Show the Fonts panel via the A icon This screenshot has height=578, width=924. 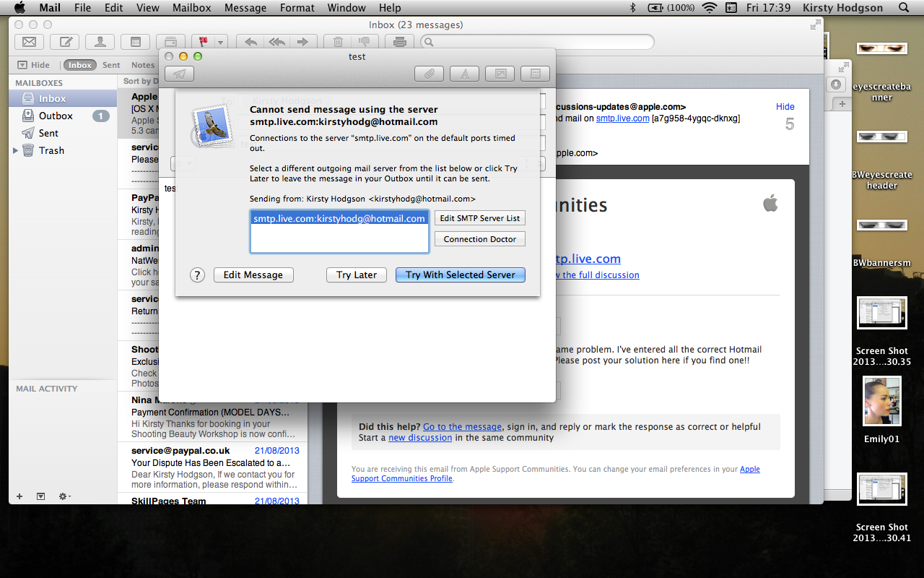[465, 74]
